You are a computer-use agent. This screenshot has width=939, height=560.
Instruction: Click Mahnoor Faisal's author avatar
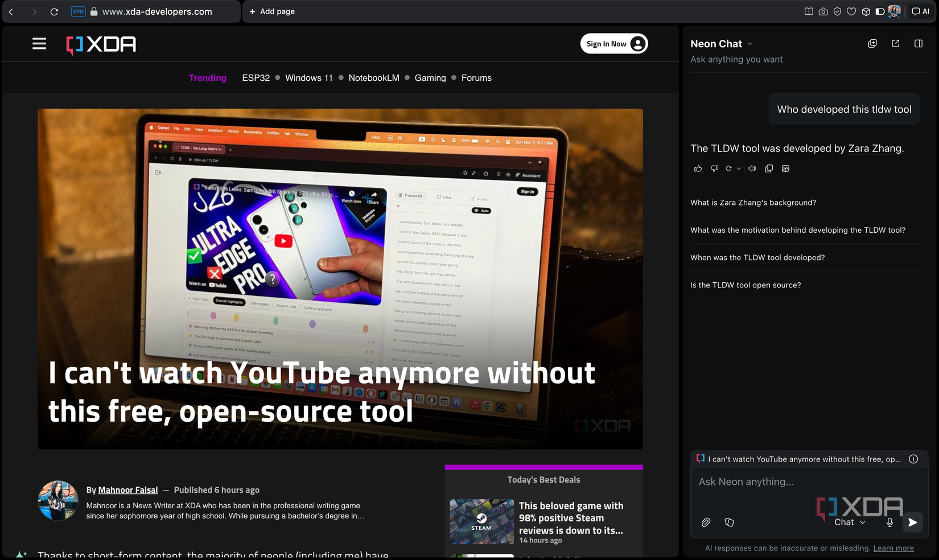58,501
